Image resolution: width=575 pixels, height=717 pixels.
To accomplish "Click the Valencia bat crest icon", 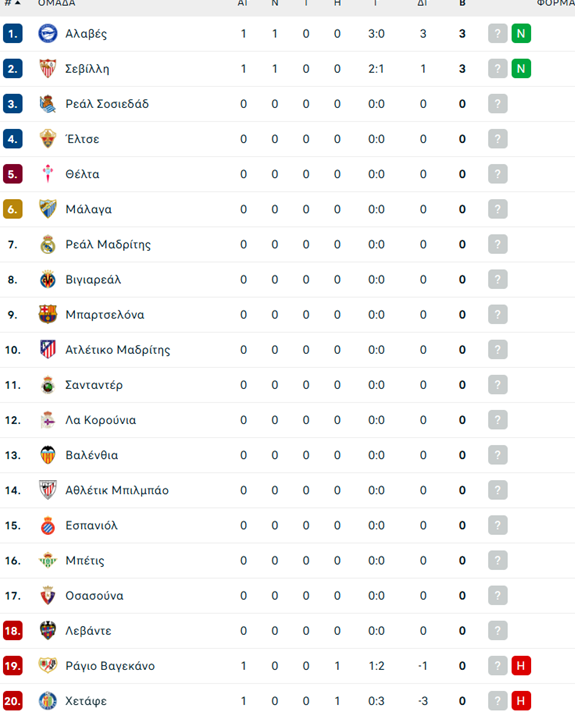I will click(x=48, y=455).
